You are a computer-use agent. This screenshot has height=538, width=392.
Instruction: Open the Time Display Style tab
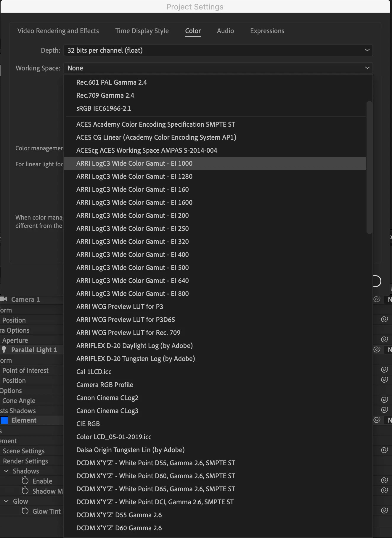coord(142,31)
